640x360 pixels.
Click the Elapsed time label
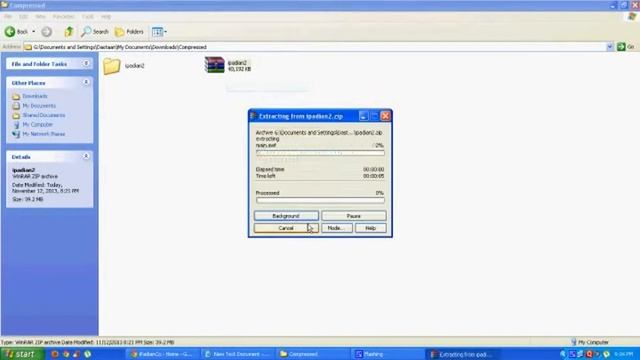[270, 169]
